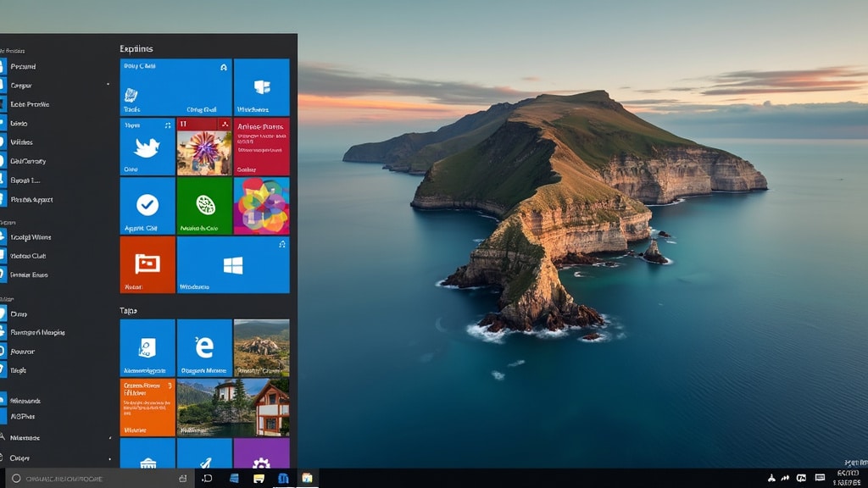Open the Twitter bird tile
This screenshot has height=488, width=868.
(147, 147)
